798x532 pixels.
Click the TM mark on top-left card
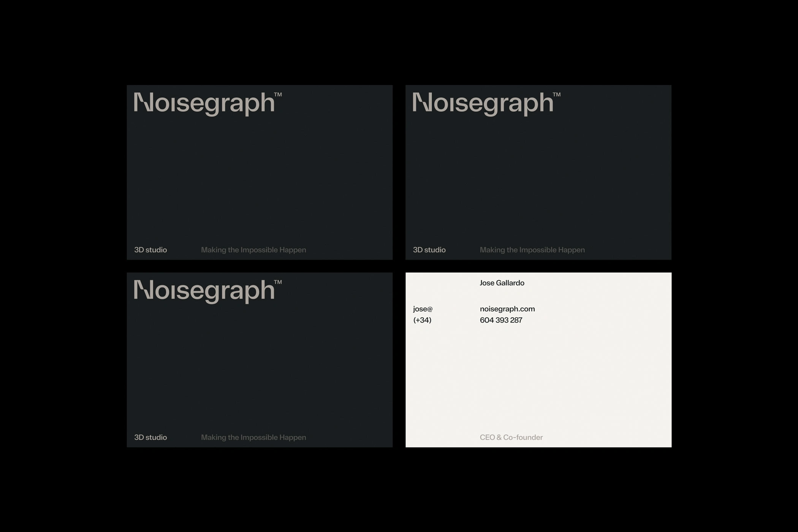click(278, 95)
